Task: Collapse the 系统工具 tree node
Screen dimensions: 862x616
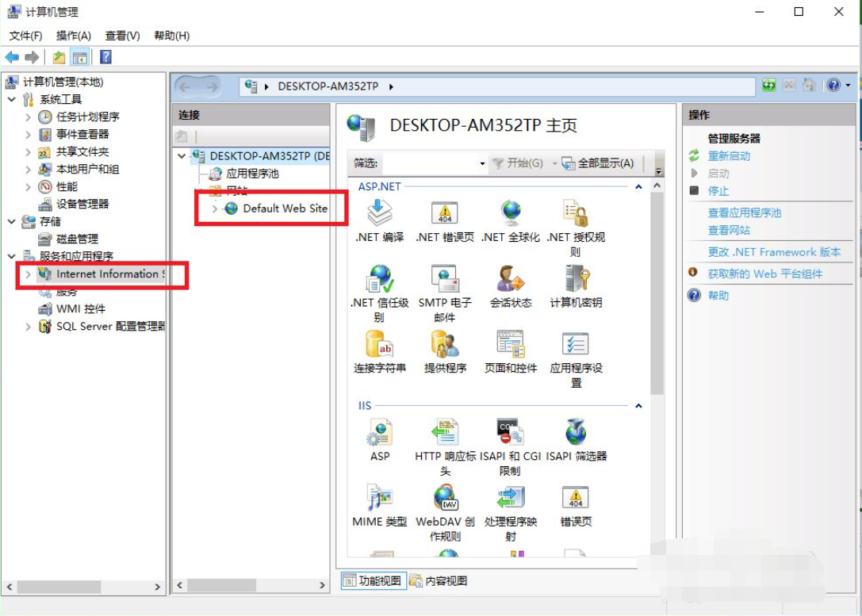Action: coord(12,99)
